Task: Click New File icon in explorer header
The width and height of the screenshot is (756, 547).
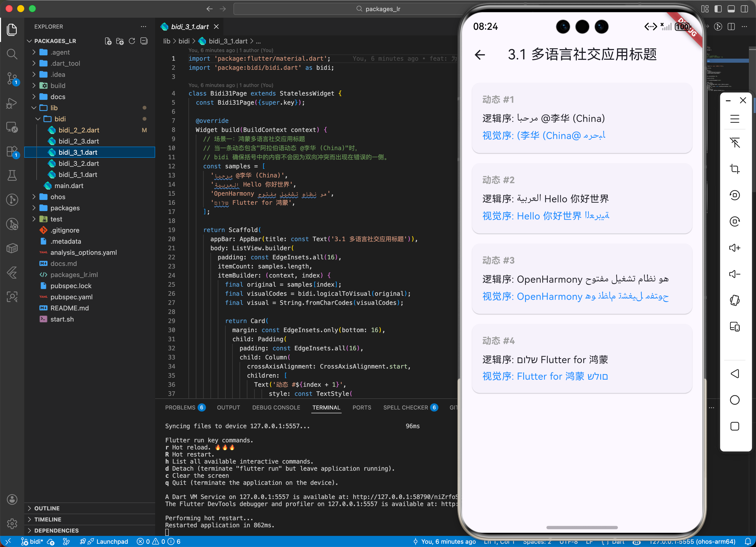Action: (108, 41)
